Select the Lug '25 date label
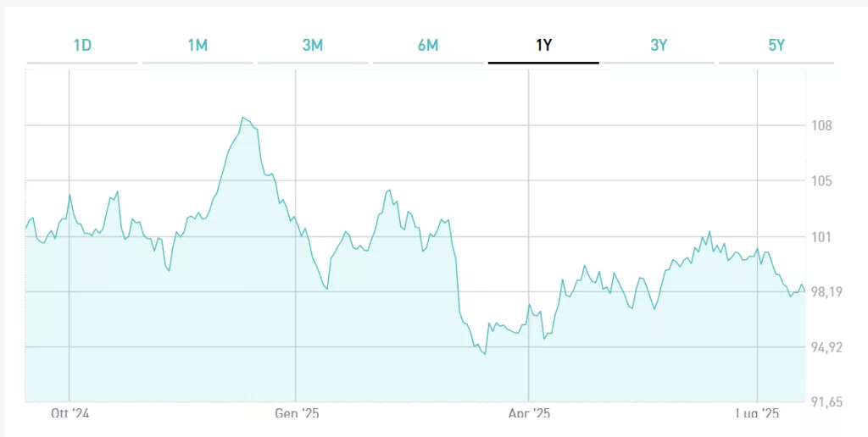This screenshot has height=437, width=868. 758,414
